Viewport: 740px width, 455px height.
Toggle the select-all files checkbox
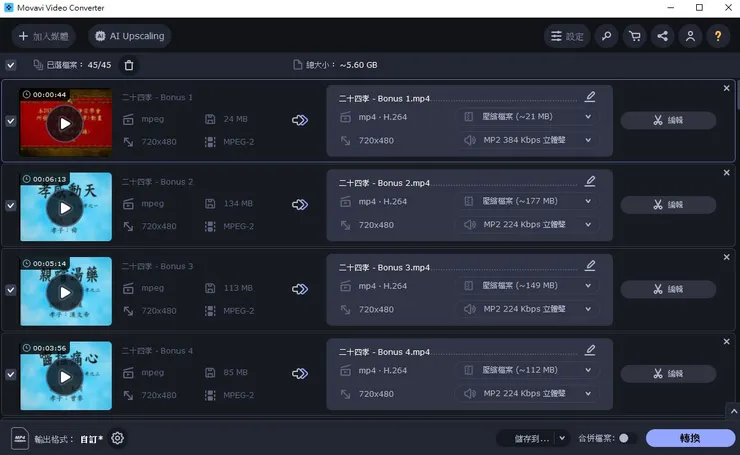pyautogui.click(x=10, y=65)
